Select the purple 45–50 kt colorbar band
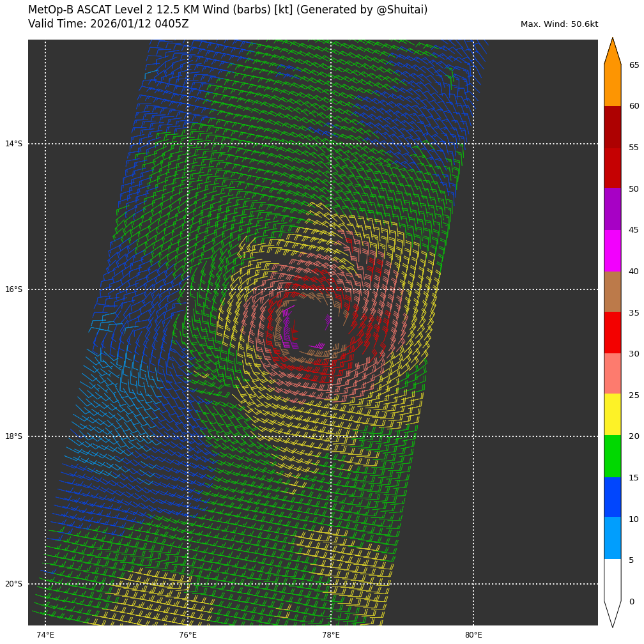The width and height of the screenshot is (644, 644). pyautogui.click(x=612, y=209)
